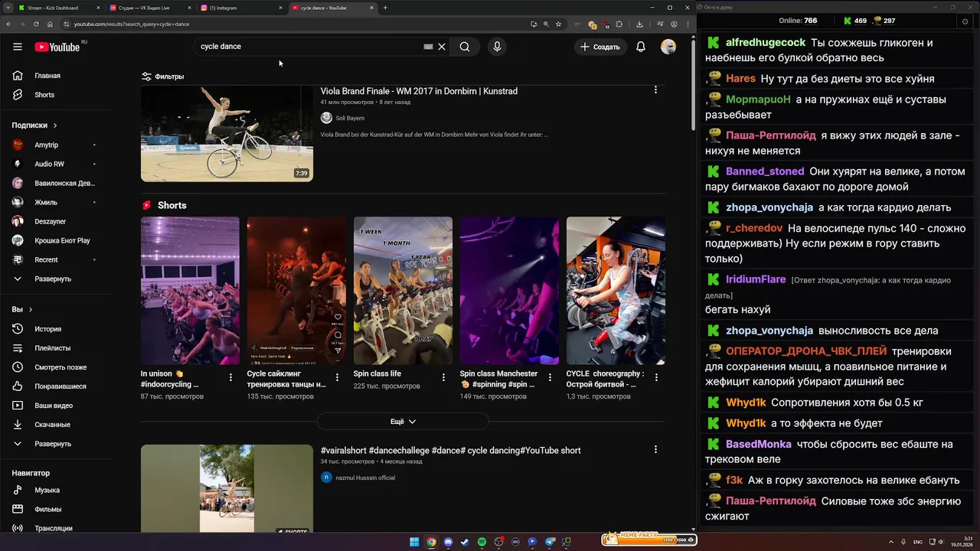Open the Подписки section chevron header

point(34,126)
